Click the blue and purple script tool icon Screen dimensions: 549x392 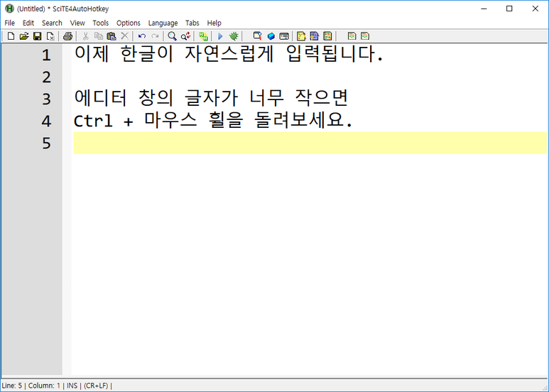tap(315, 36)
